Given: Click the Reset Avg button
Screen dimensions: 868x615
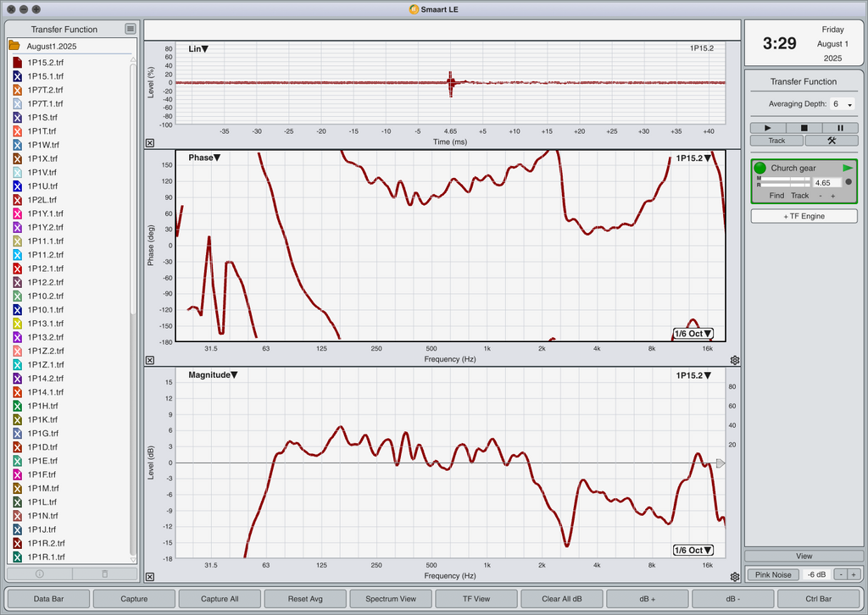Looking at the screenshot, I should [x=305, y=598].
